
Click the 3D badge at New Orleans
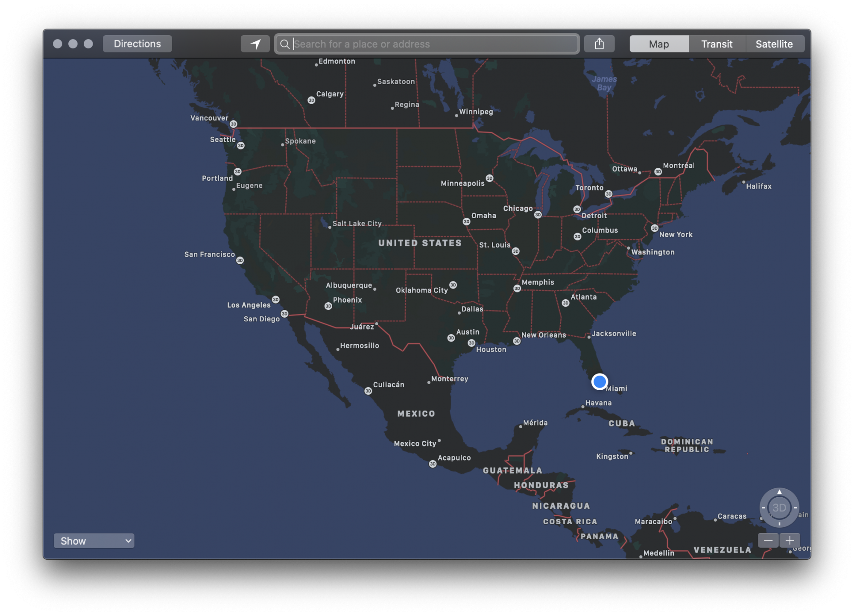point(517,341)
